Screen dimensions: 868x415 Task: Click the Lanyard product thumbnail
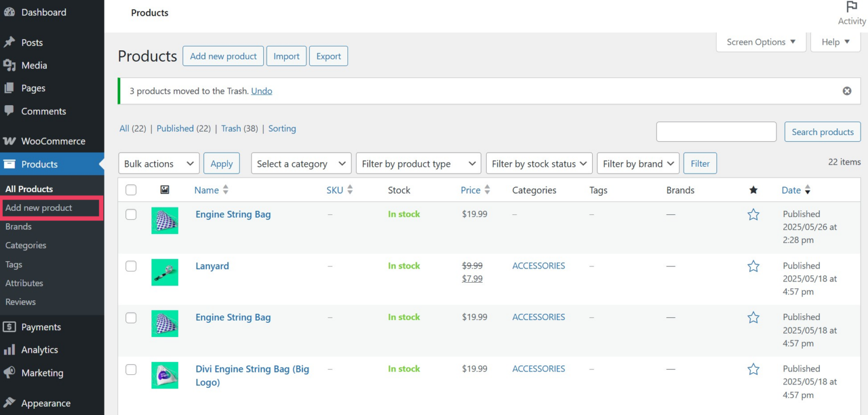point(164,272)
